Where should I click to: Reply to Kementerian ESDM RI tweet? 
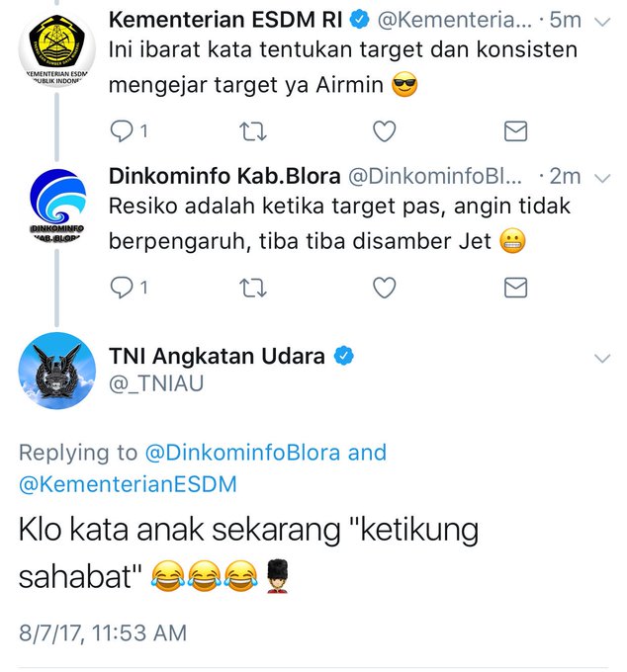(123, 131)
